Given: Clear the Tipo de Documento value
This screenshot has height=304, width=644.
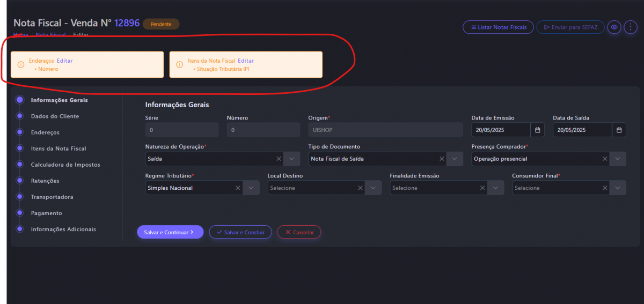Looking at the screenshot, I should point(442,159).
